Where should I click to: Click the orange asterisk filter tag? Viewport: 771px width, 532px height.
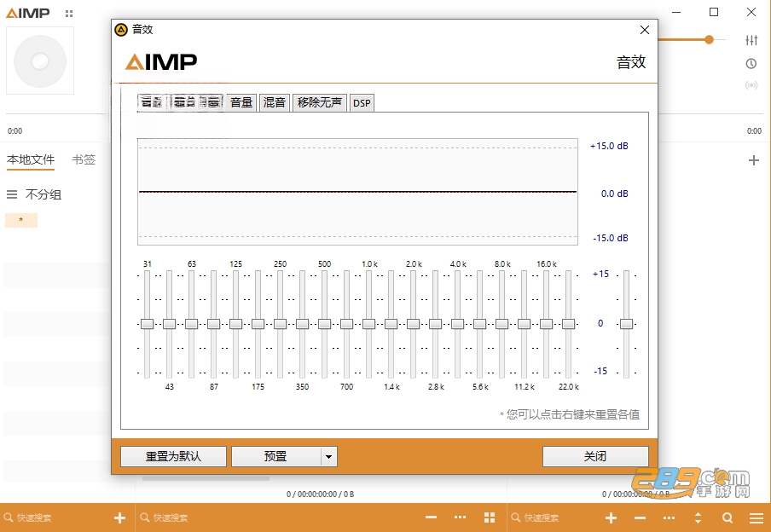point(21,220)
